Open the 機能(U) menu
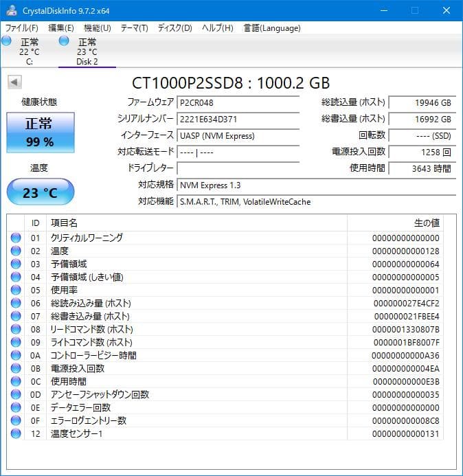This screenshot has height=476, width=463. coord(98,28)
